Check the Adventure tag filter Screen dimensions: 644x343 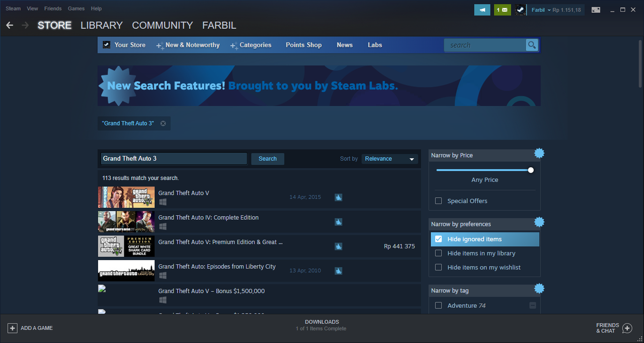438,305
